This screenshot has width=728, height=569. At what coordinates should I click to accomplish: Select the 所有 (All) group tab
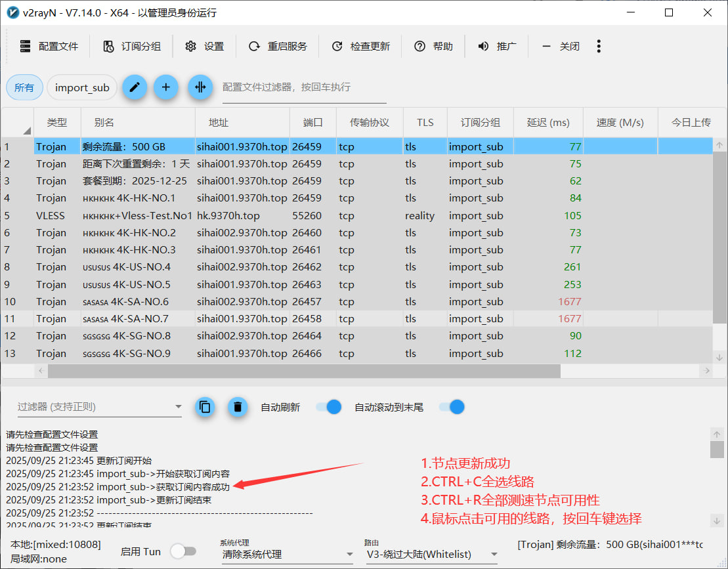(x=24, y=87)
